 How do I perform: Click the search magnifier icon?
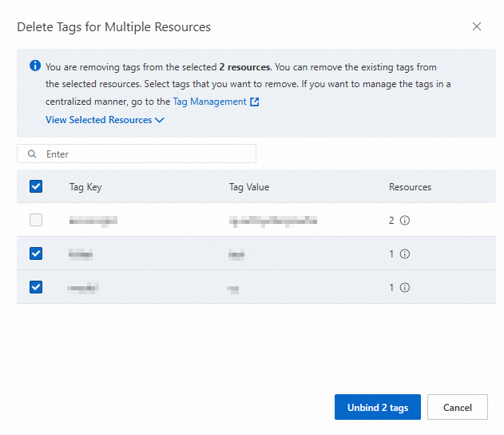tap(33, 154)
